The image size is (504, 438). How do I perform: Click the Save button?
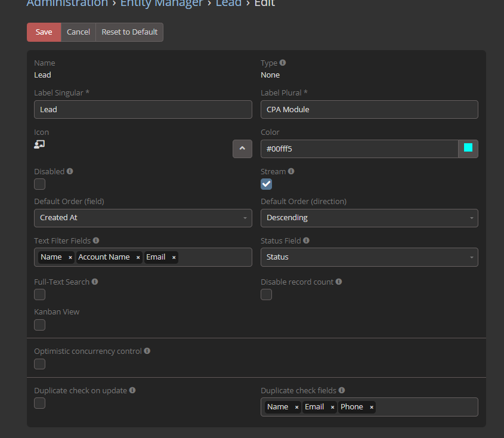44,32
